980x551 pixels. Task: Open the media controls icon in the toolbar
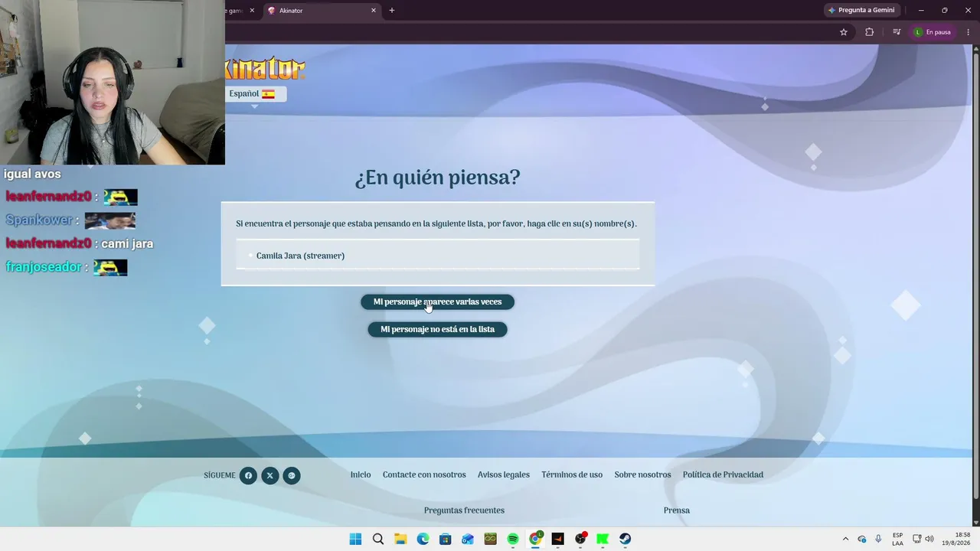897,32
